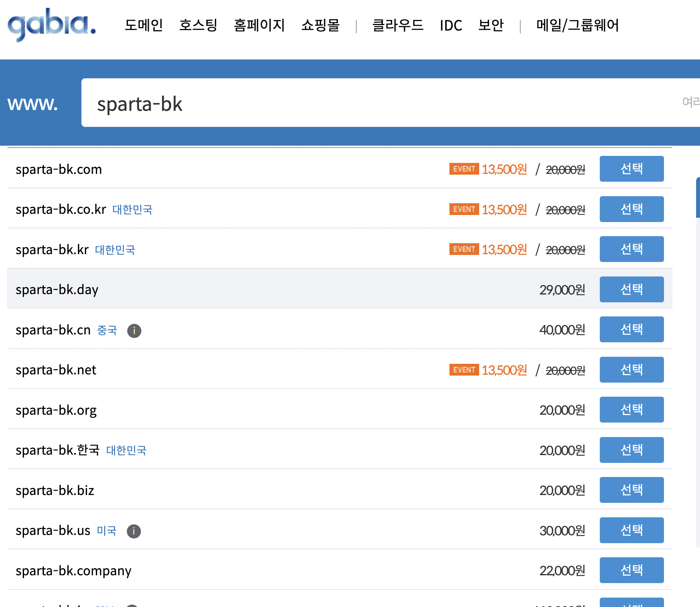Click the sparta-bk.kr domain name
This screenshot has height=607, width=700.
point(52,250)
